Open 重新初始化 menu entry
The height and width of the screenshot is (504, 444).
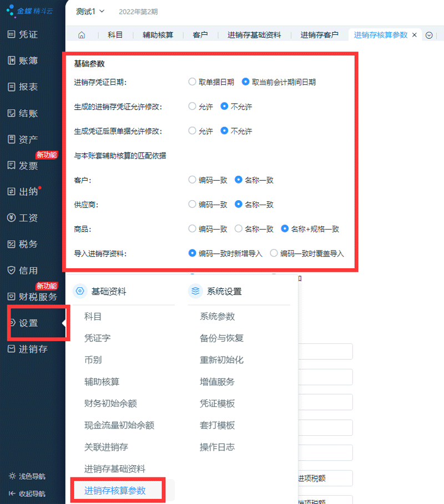(x=221, y=360)
